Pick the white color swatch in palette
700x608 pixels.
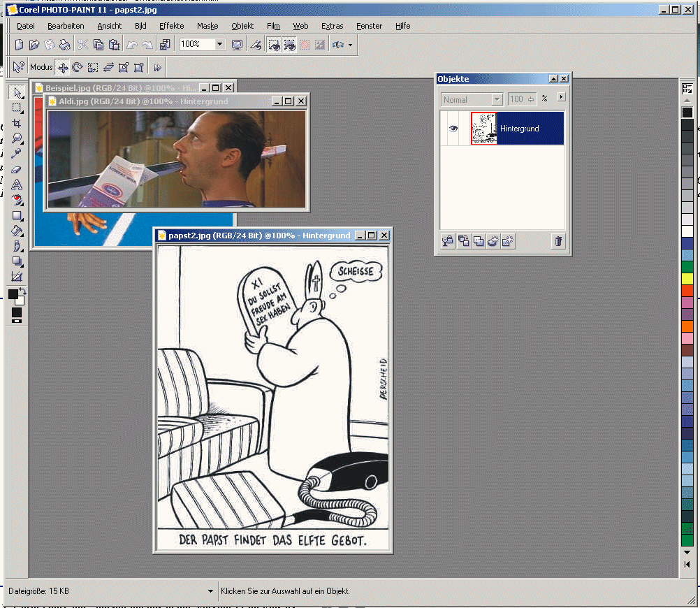click(x=687, y=231)
